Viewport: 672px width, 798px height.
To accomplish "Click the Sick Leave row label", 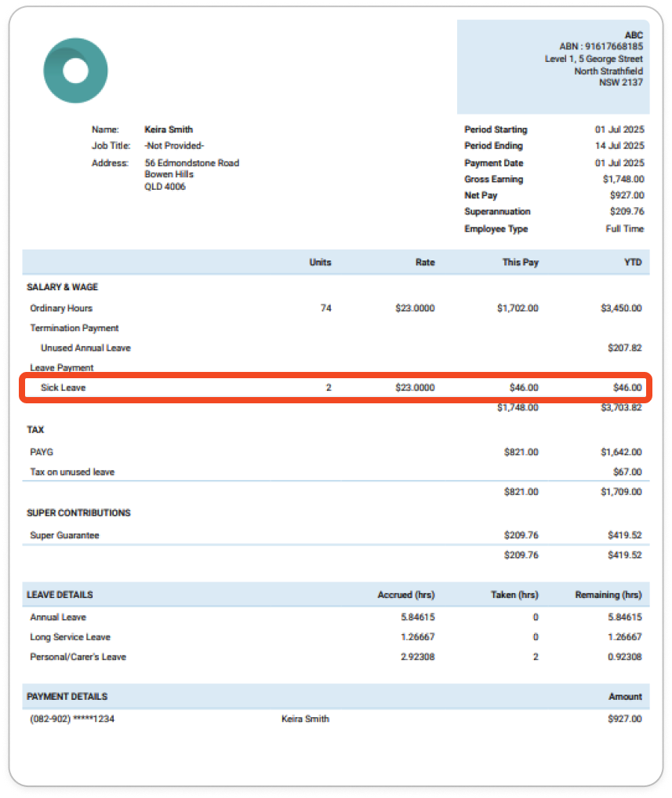I will (63, 388).
